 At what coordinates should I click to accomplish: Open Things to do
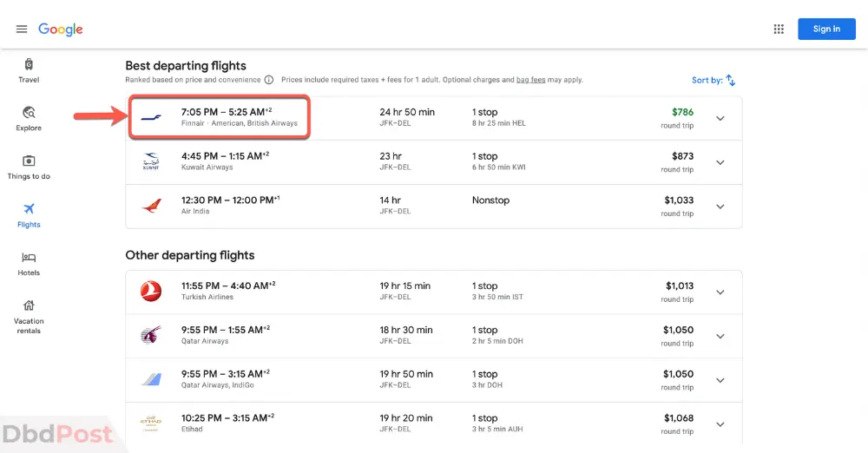29,167
